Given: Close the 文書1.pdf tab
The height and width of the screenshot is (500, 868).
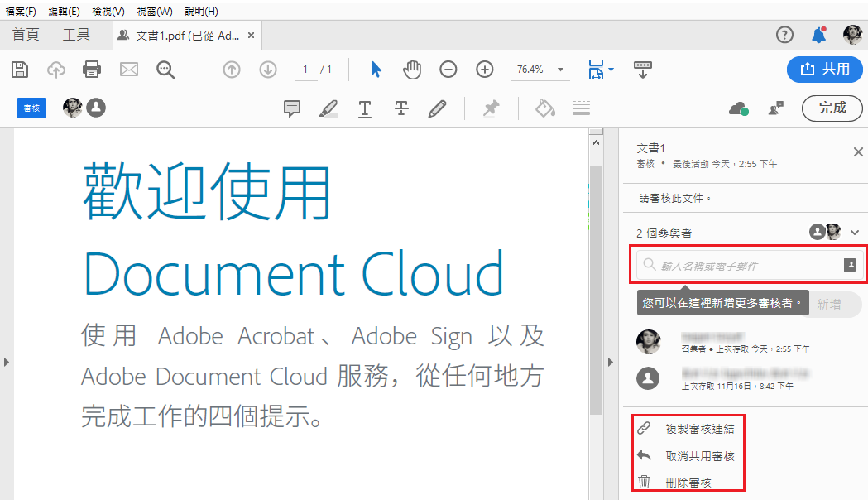Looking at the screenshot, I should click(251, 36).
